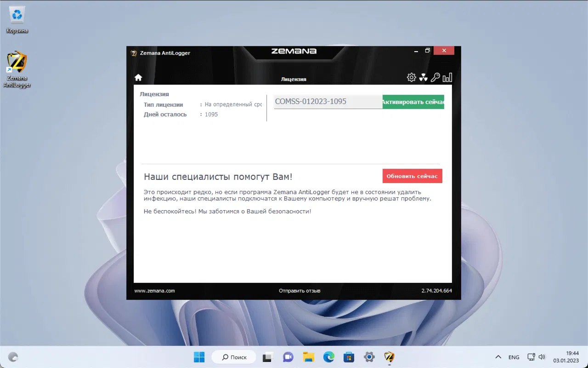
Task: Click the Обновить сейчас button
Action: tap(413, 176)
